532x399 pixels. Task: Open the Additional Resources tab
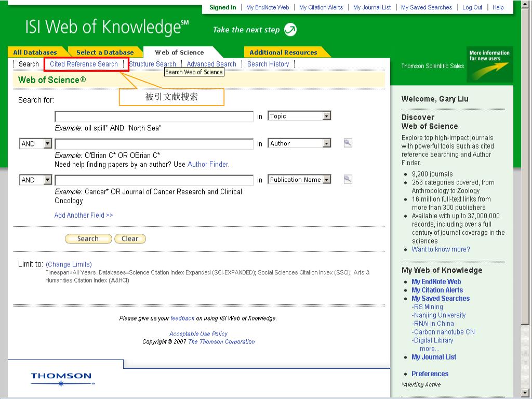(283, 52)
